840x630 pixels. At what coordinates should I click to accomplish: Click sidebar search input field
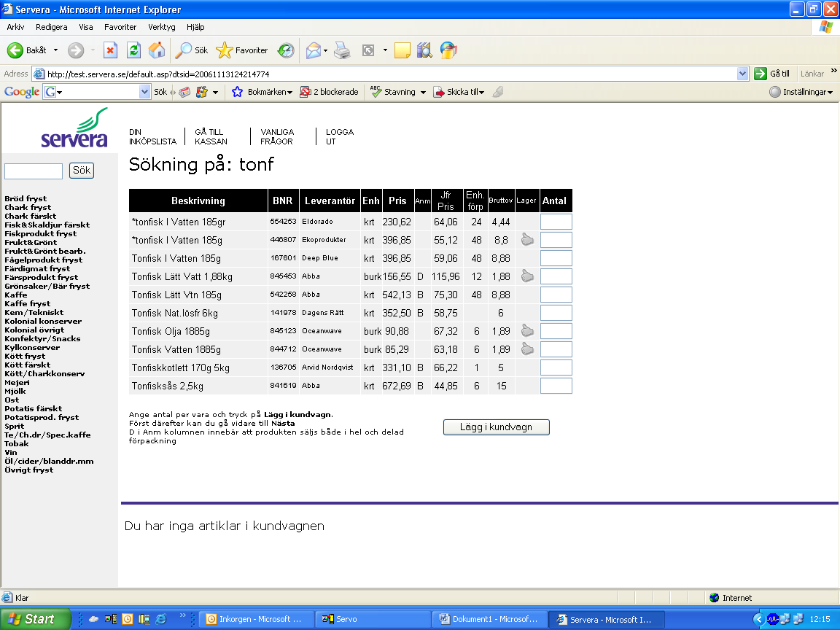pyautogui.click(x=34, y=171)
